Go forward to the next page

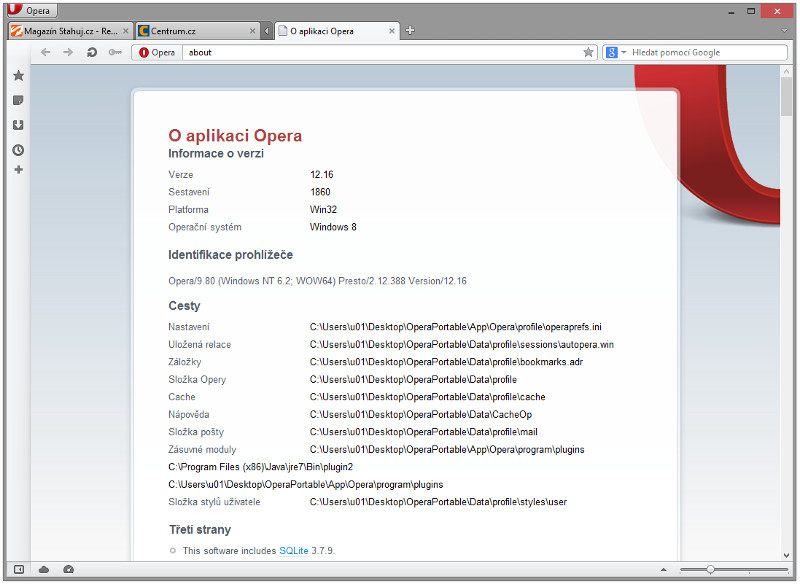68,52
